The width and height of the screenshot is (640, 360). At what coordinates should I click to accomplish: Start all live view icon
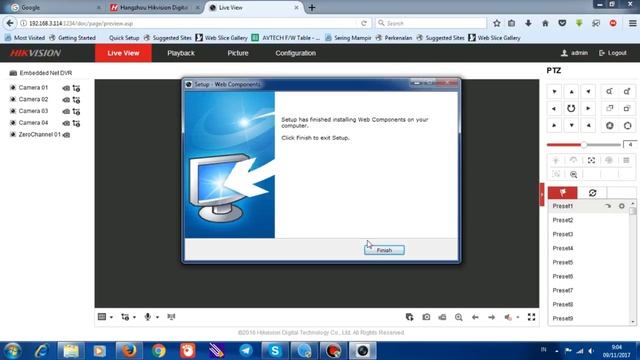(409, 317)
